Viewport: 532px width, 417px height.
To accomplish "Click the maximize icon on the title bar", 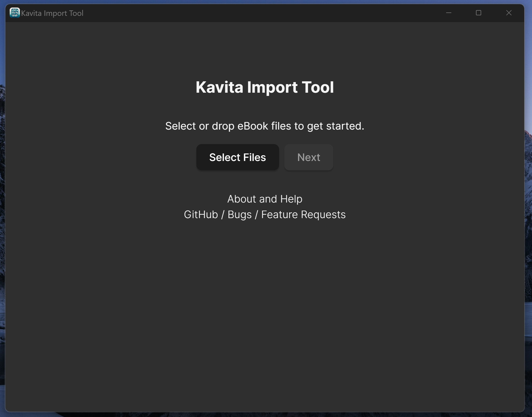I will click(478, 13).
